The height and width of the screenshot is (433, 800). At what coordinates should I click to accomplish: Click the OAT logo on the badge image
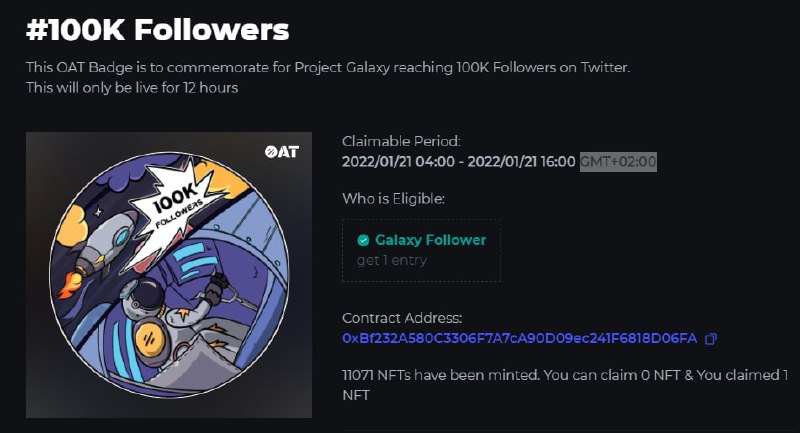(282, 151)
